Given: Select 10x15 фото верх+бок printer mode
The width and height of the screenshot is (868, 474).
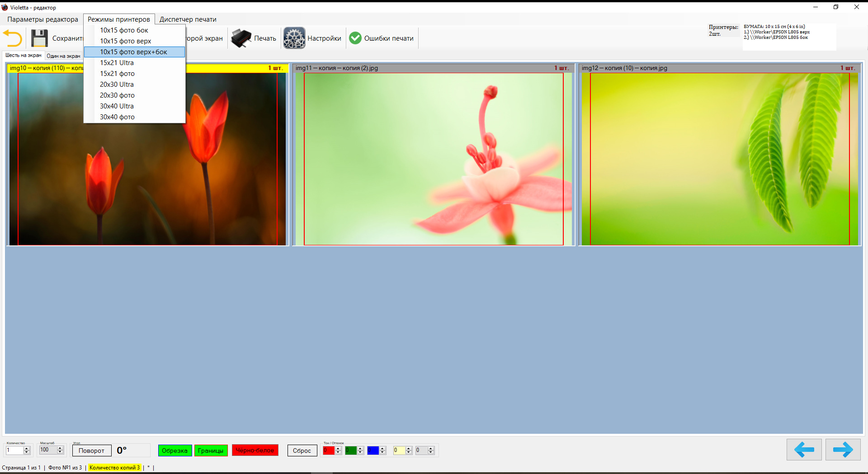Looking at the screenshot, I should tap(134, 52).
